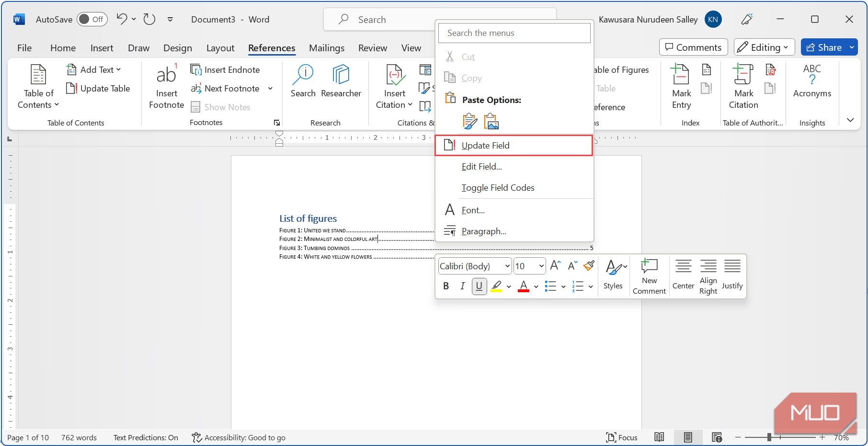Screen dimensions: 868x446
Task: Click the Update Table icon button
Action: click(98, 88)
